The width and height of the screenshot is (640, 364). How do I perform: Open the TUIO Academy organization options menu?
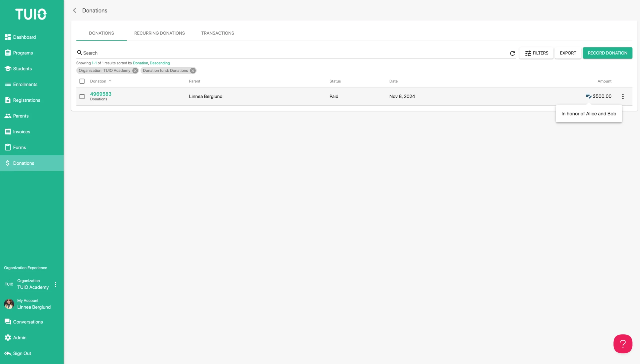[x=55, y=284]
